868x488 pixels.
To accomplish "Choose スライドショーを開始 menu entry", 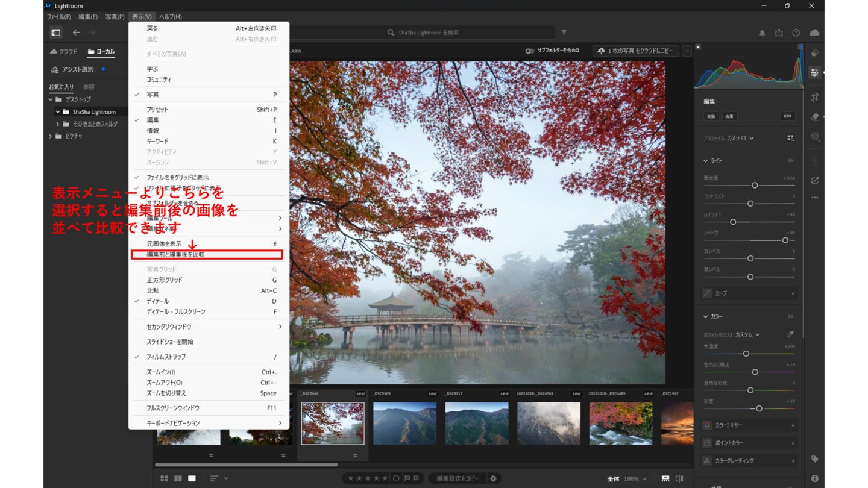I will point(170,342).
